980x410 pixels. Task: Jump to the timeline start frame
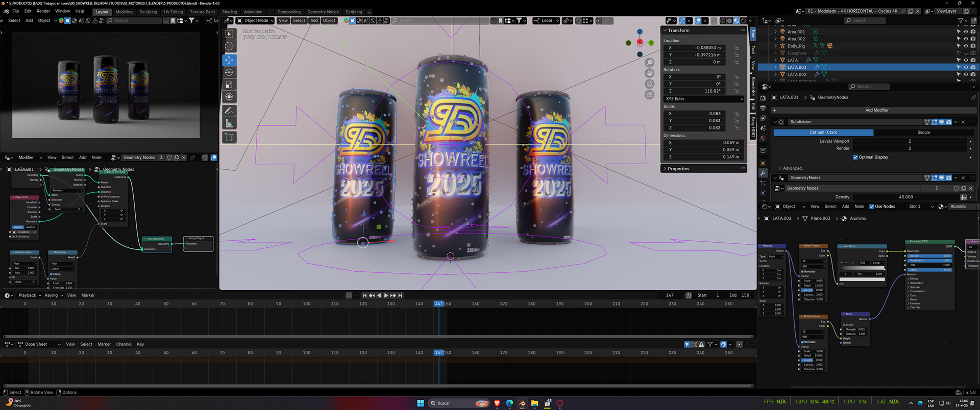pos(364,295)
